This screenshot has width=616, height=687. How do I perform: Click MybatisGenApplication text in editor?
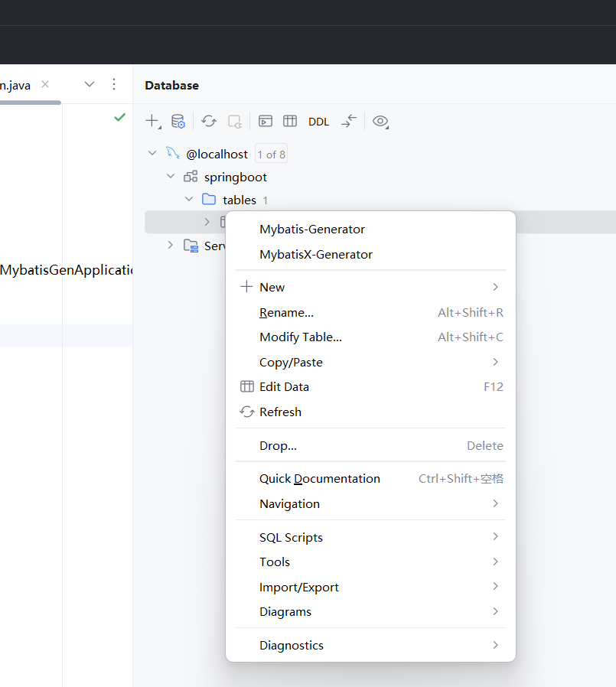[66, 270]
